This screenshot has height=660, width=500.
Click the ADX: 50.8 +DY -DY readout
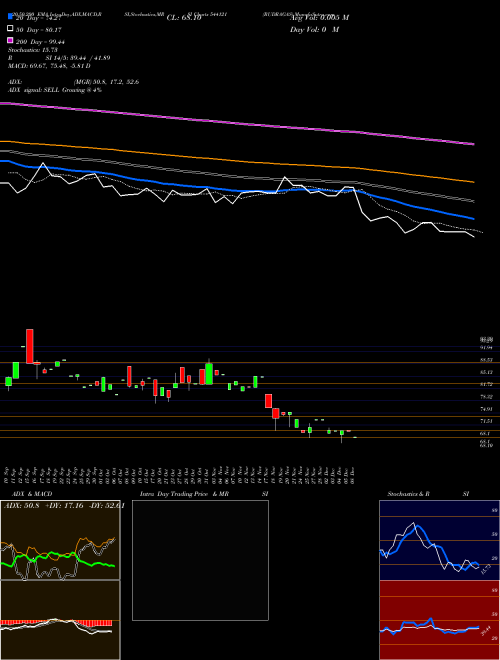pos(64,506)
